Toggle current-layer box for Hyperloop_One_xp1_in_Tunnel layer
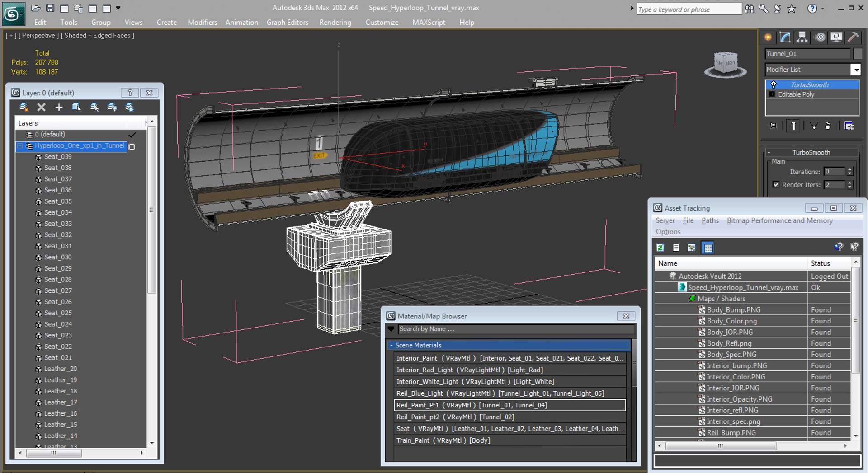The width and height of the screenshot is (868, 473). pyautogui.click(x=132, y=146)
